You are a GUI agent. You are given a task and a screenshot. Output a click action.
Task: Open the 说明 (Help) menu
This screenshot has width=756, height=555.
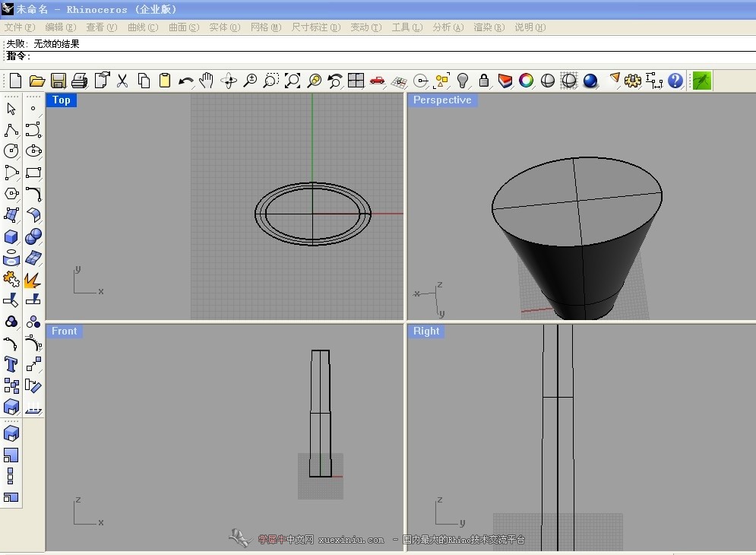(530, 27)
